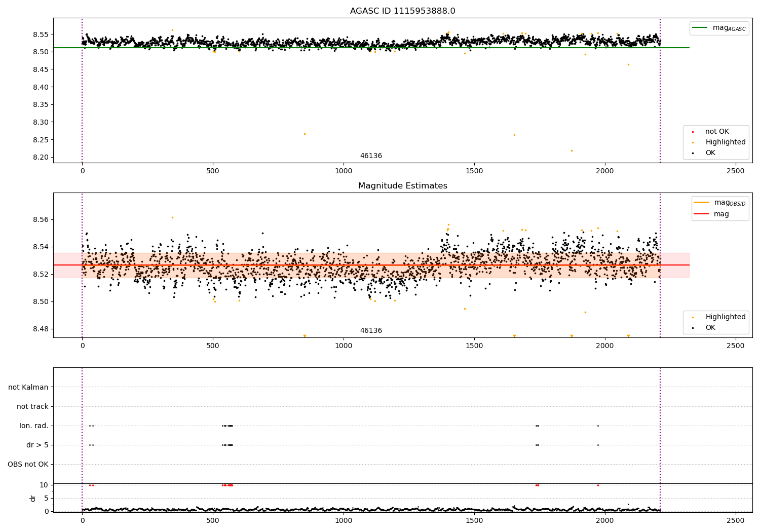Image resolution: width=760 pixels, height=532 pixels.
Task: Click the 8.20 y-axis tick label
Action: [x=41, y=158]
